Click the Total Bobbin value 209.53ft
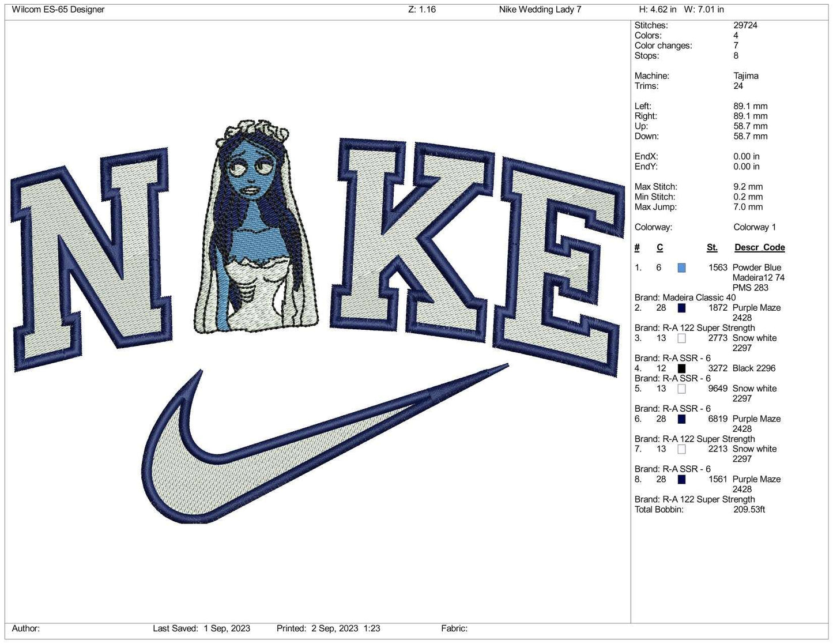 pos(749,510)
